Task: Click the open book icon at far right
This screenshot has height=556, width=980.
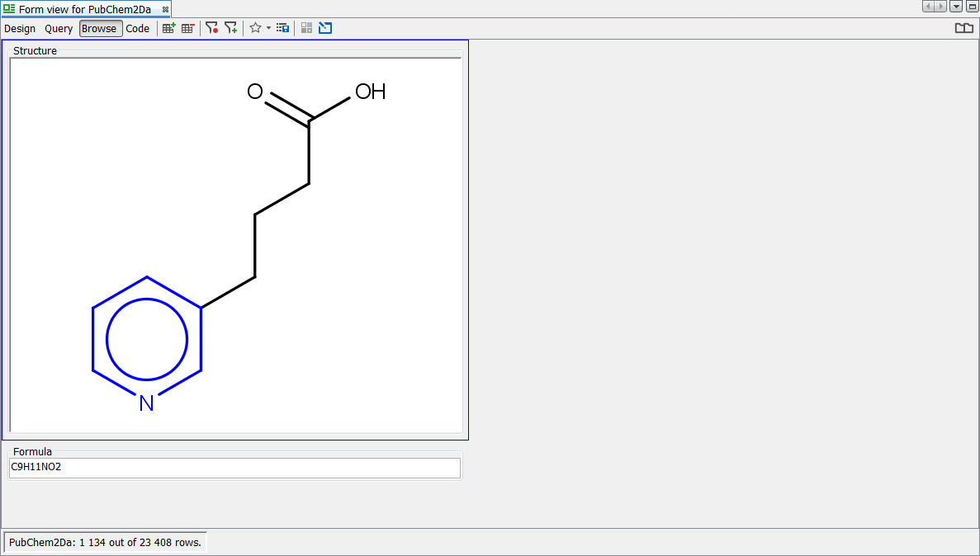Action: click(x=963, y=28)
